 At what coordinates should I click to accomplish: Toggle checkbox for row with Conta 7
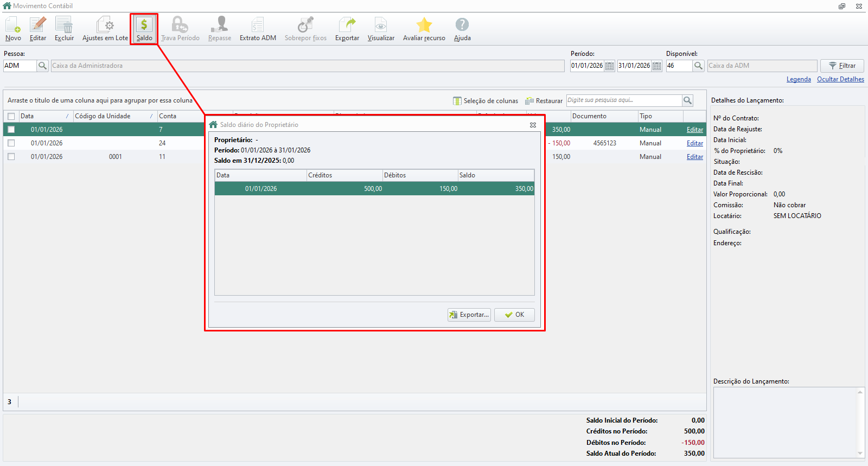click(x=11, y=130)
